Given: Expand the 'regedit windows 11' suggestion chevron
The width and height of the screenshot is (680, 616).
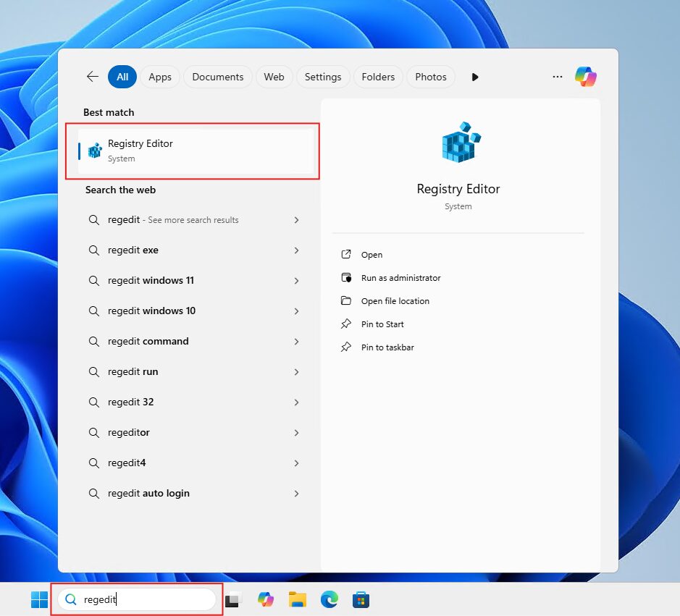Looking at the screenshot, I should tap(297, 280).
